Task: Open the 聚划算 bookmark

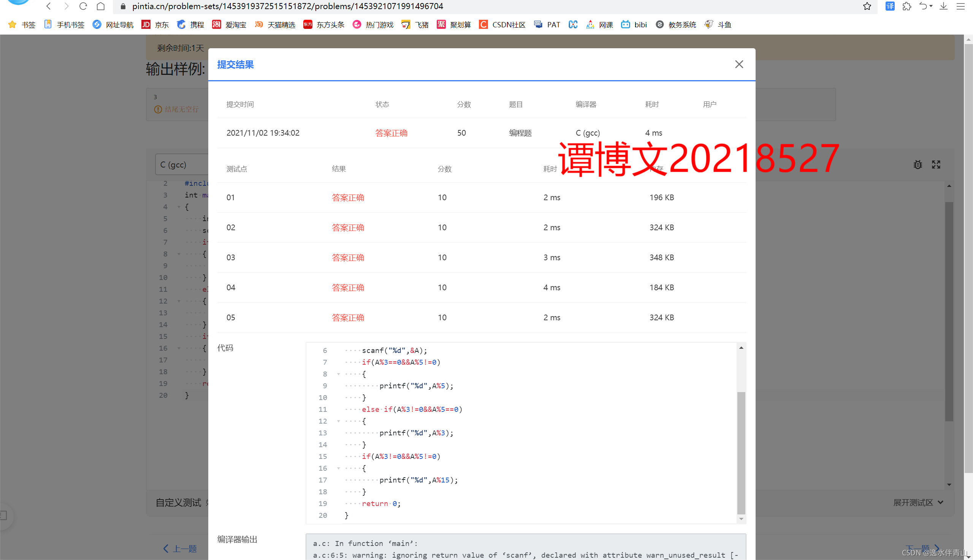Action: tap(453, 25)
